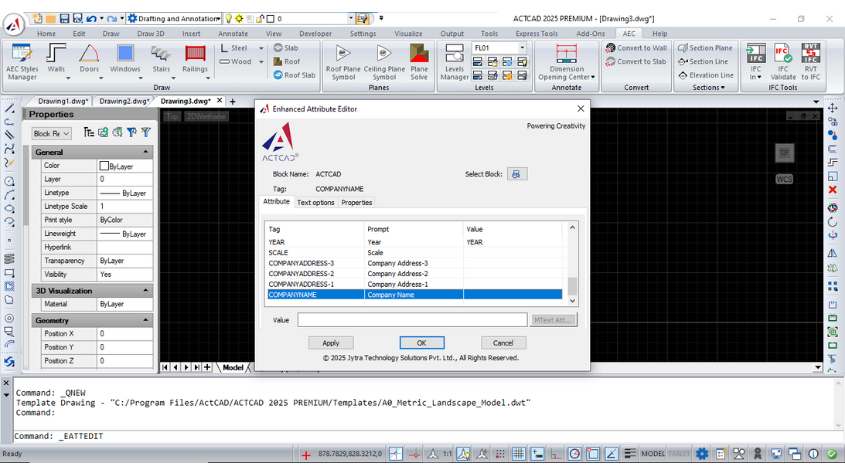Click the Save icon in quick access toolbar

point(65,18)
